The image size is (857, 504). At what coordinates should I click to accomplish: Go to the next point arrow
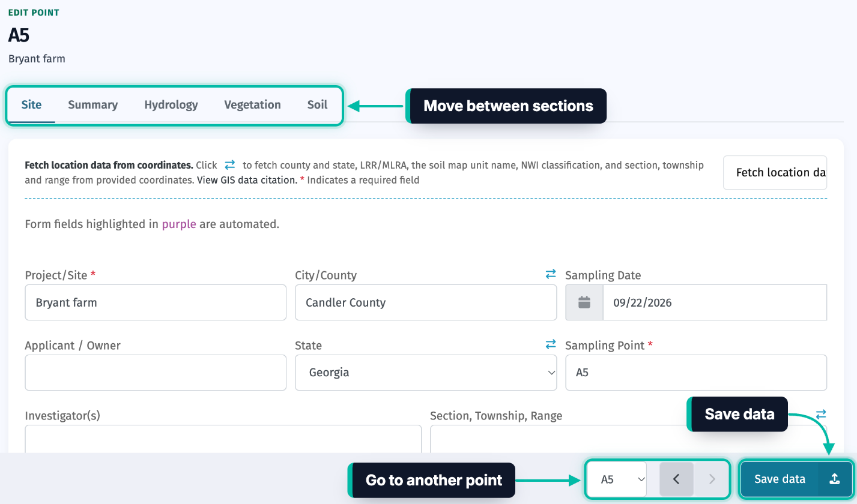[x=712, y=479]
